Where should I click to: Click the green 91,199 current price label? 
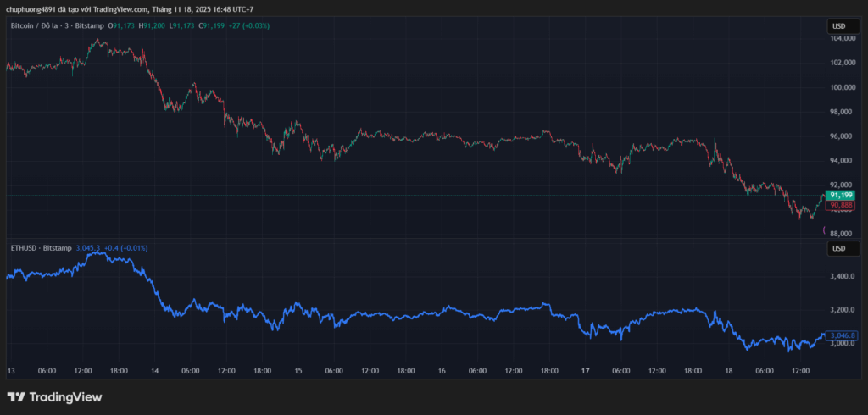coord(840,196)
